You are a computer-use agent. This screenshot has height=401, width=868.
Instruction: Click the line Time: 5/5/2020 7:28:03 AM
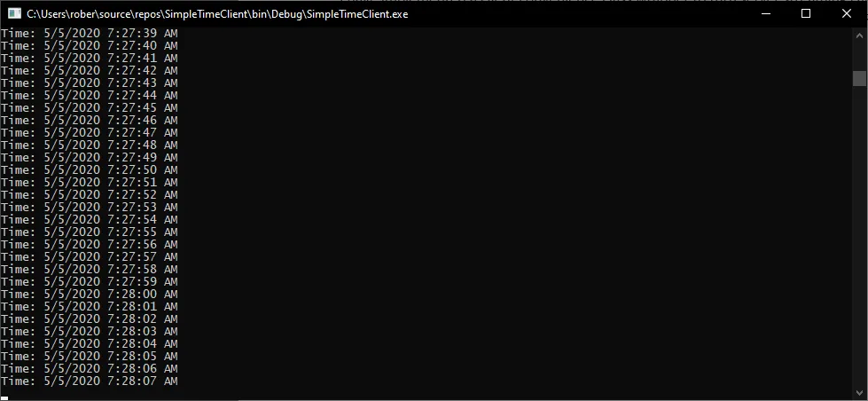click(x=90, y=331)
